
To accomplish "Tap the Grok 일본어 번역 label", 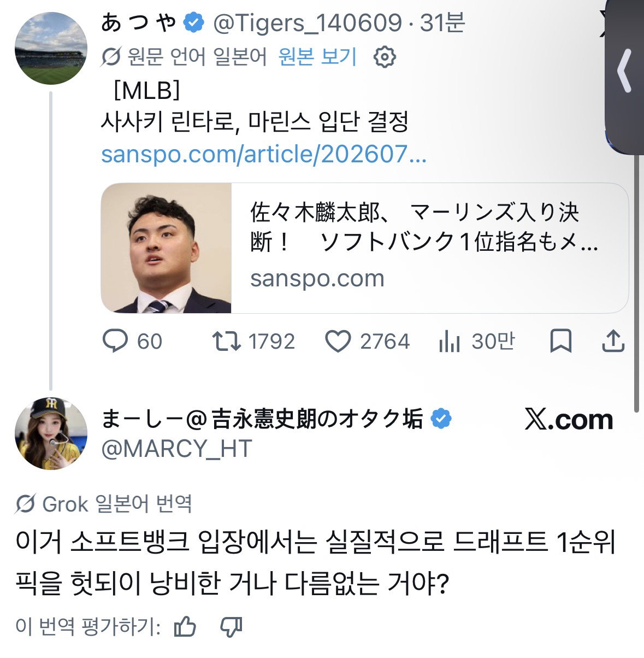I will click(x=104, y=504).
